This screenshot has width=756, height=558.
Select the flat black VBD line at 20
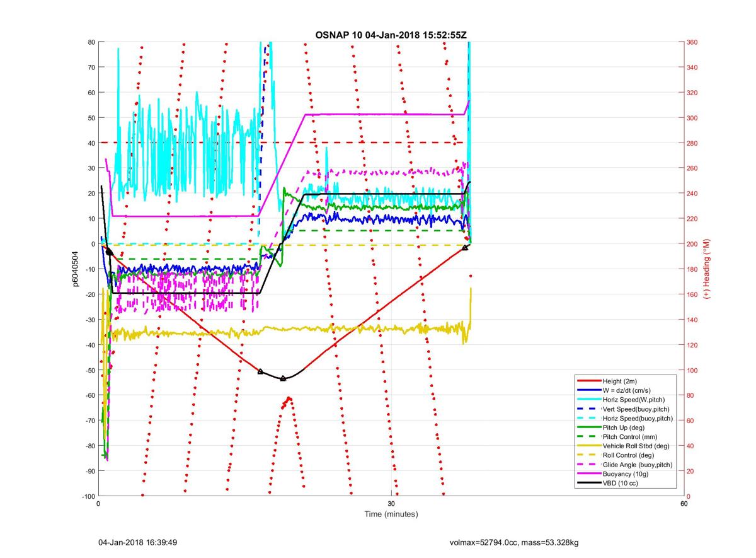point(384,194)
